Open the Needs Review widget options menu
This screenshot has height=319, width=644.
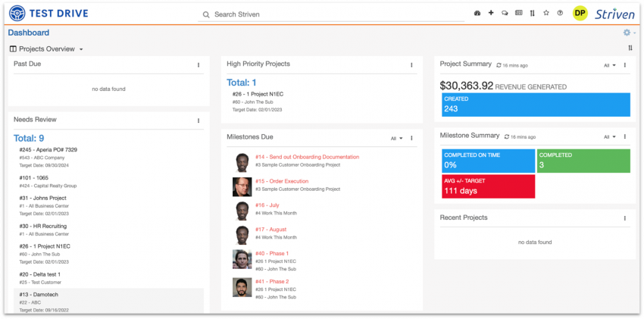click(199, 120)
